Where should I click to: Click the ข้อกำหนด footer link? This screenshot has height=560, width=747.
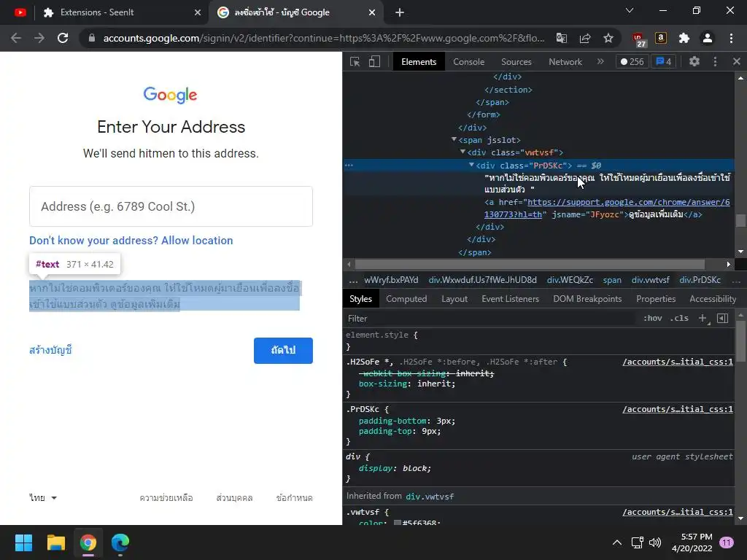tap(294, 497)
